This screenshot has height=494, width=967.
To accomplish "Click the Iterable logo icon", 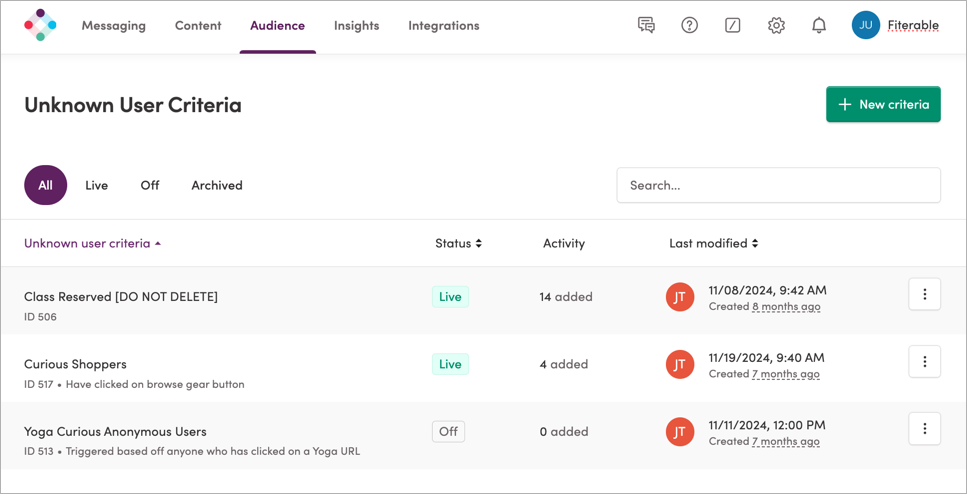I will (40, 25).
